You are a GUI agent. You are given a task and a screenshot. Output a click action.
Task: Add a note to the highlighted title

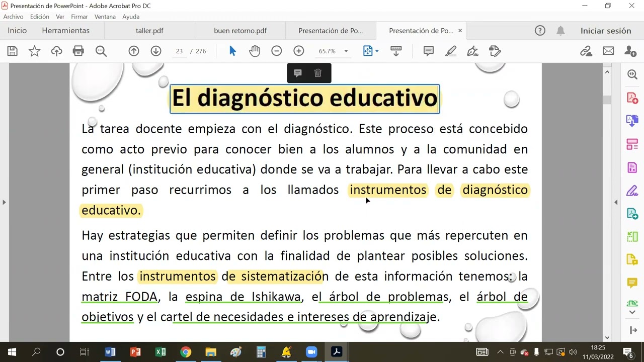pyautogui.click(x=298, y=73)
